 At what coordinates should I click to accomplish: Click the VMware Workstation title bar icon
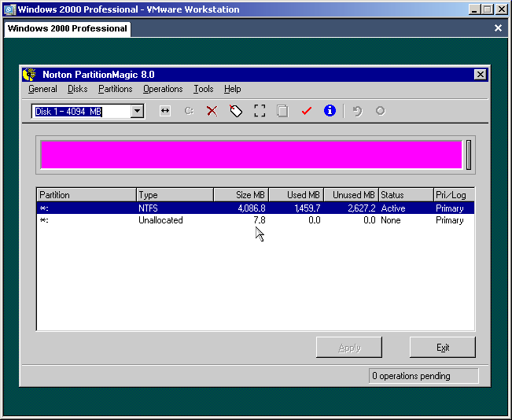tap(9, 9)
